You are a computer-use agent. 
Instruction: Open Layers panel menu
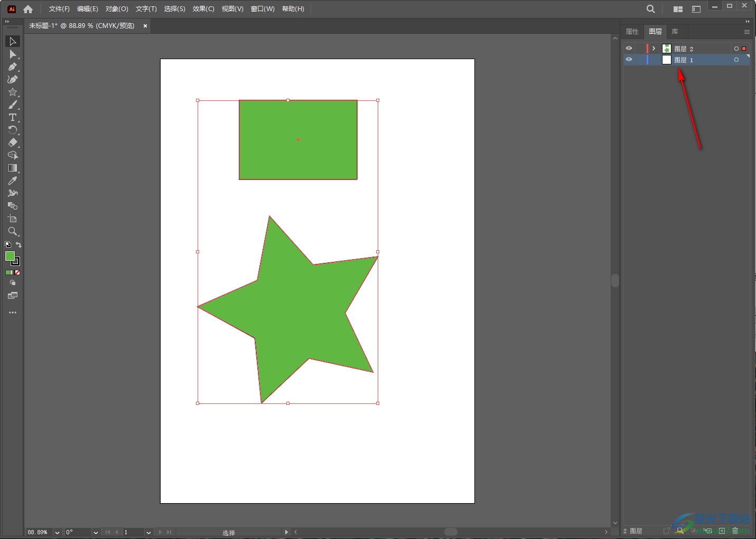pos(746,32)
